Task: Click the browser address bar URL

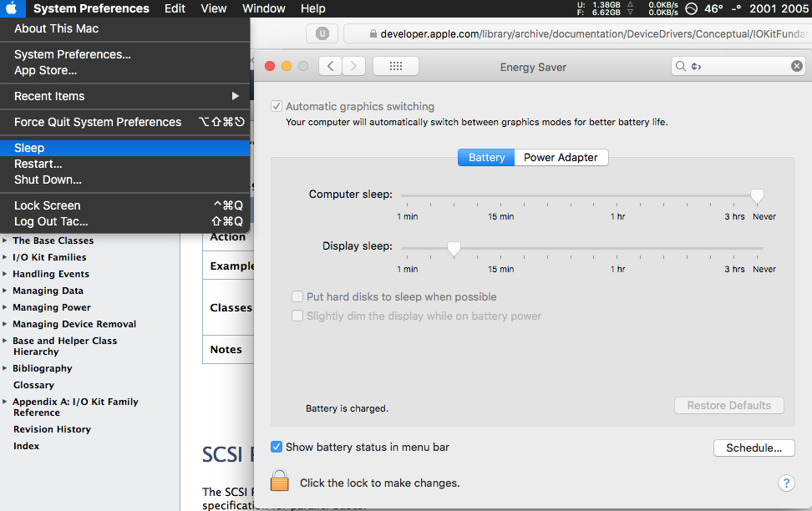Action: click(x=593, y=33)
